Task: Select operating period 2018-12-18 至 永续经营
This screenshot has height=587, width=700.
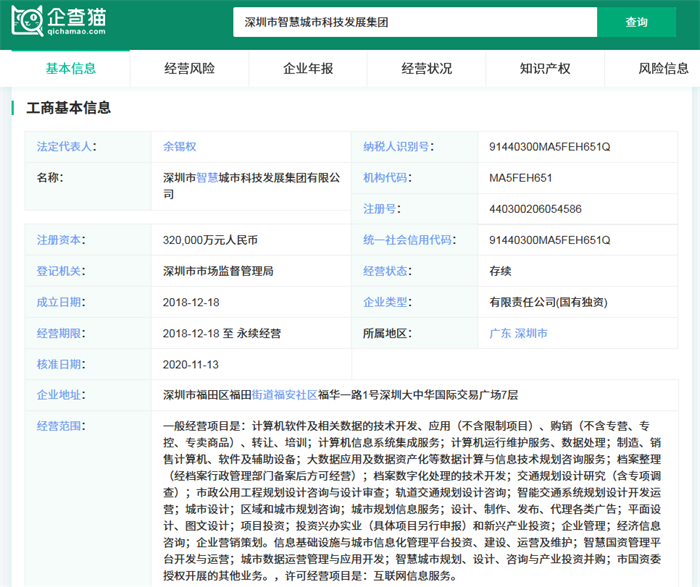Action: click(x=222, y=333)
